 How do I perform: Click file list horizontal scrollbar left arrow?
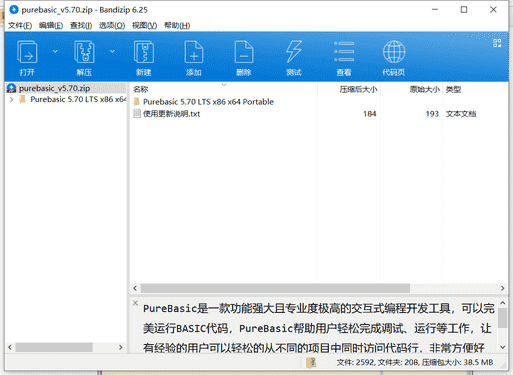(x=135, y=288)
